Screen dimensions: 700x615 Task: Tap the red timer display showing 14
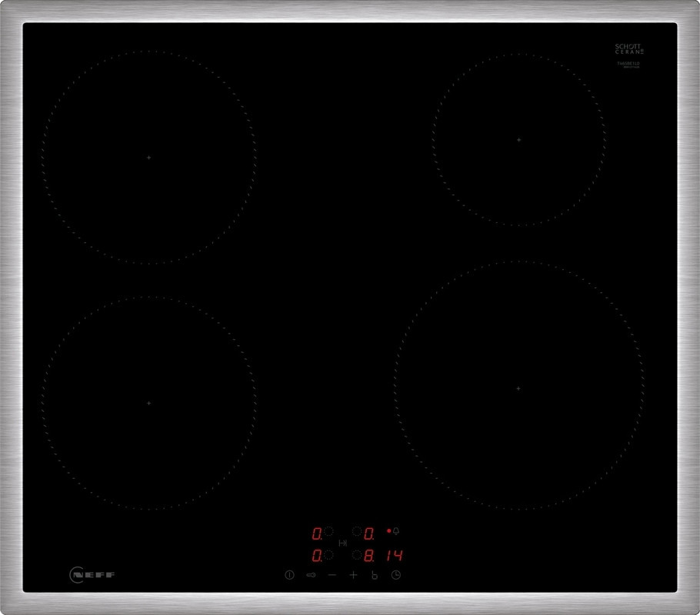point(394,555)
